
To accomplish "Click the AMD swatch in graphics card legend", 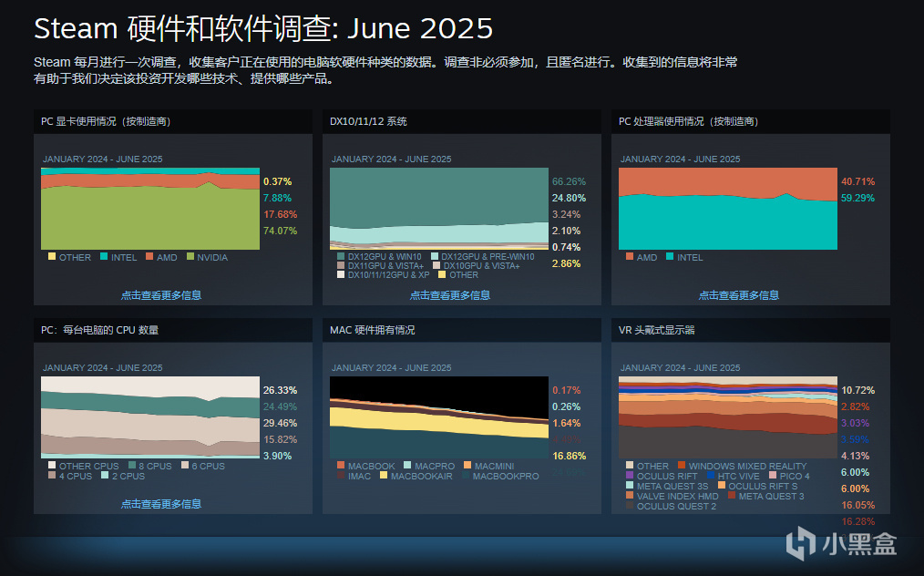I will [149, 256].
